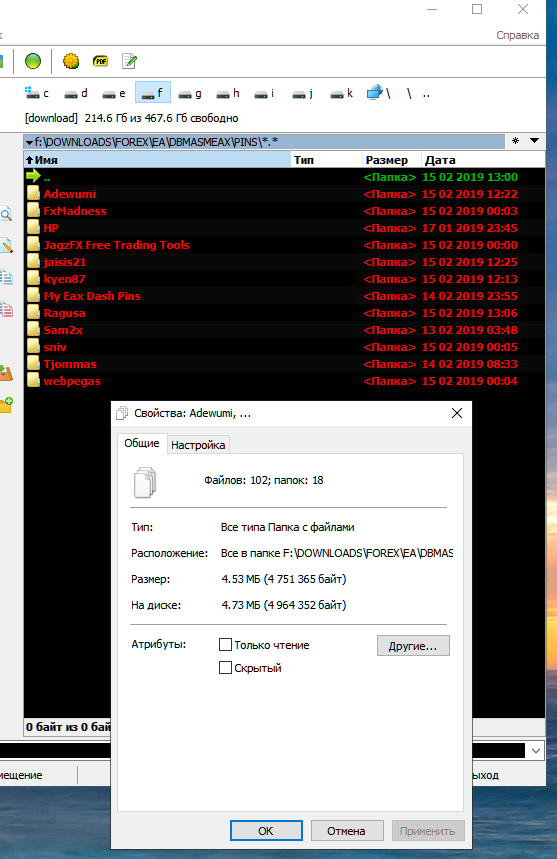Select the FxMadness folder
This screenshot has width=557, height=859.
pyautogui.click(x=284, y=211)
